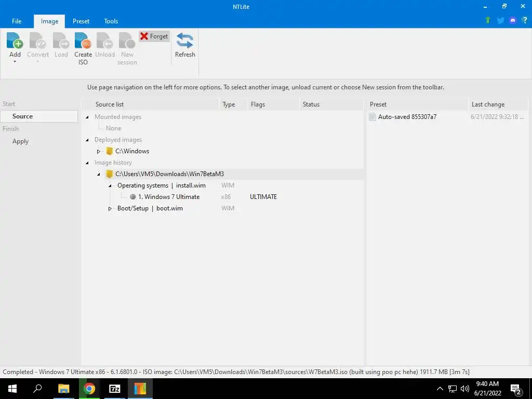Click the Create ISO icon
The height and width of the screenshot is (399, 532).
click(83, 41)
